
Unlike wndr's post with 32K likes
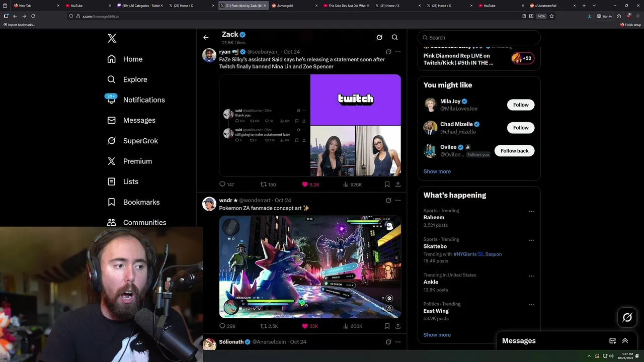[310, 326]
